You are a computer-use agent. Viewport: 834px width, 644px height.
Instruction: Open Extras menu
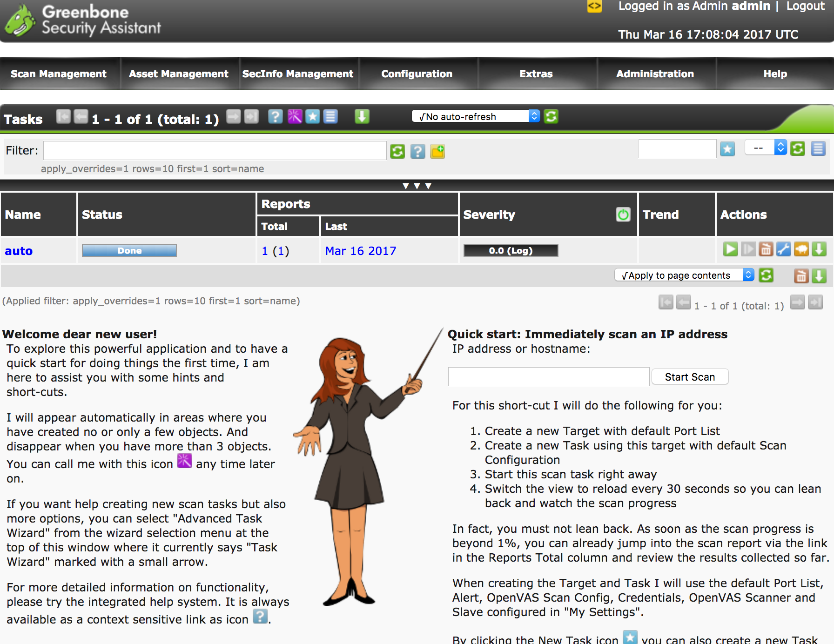tap(536, 74)
